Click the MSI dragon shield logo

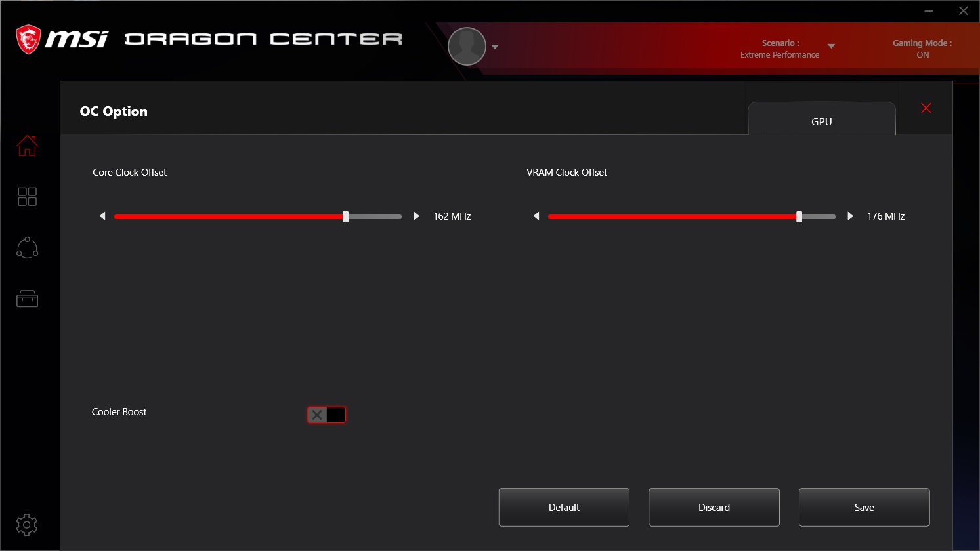click(28, 40)
